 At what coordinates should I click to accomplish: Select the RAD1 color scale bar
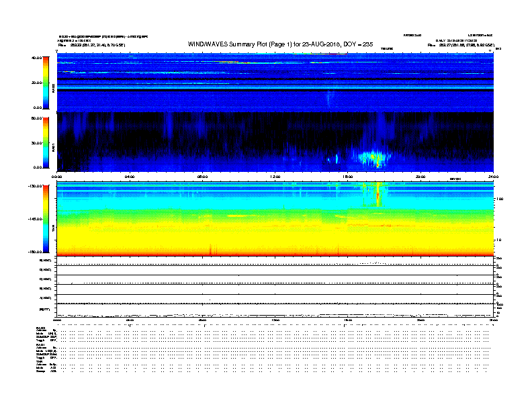click(x=46, y=143)
